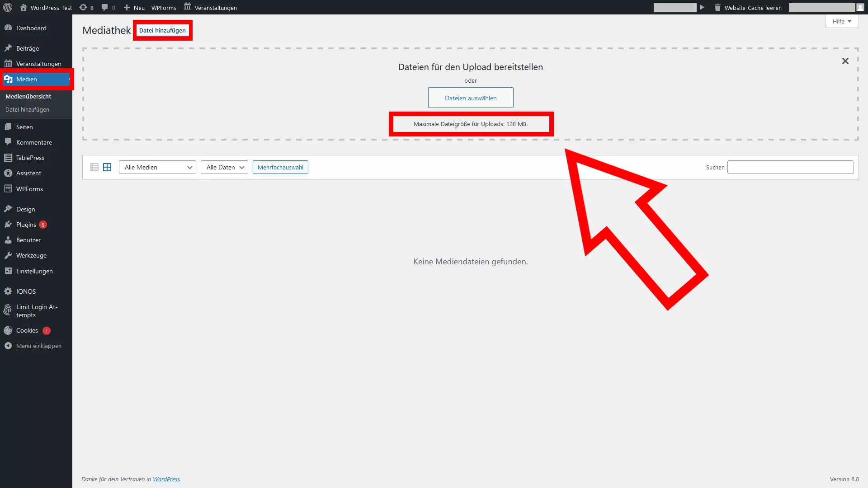Viewport: 868px width, 488px height.
Task: Click the WPForms icon in sidebar
Action: [8, 188]
